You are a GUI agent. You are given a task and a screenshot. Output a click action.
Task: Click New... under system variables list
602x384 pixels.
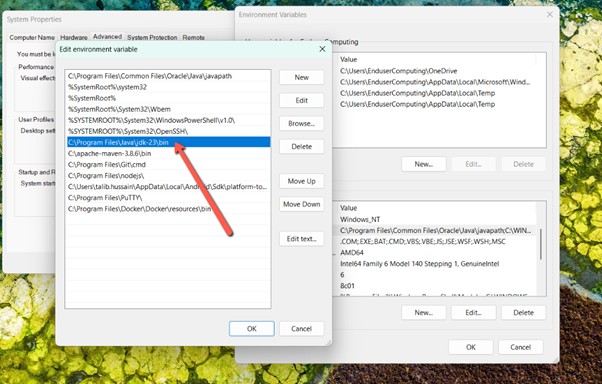pos(423,313)
